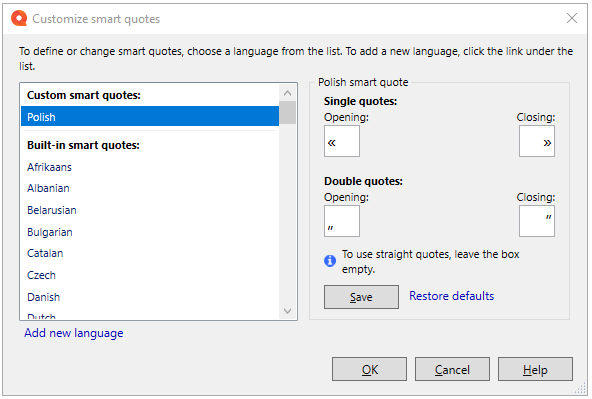The height and width of the screenshot is (399, 592).
Task: Select Danish from built-in list
Action: point(43,297)
